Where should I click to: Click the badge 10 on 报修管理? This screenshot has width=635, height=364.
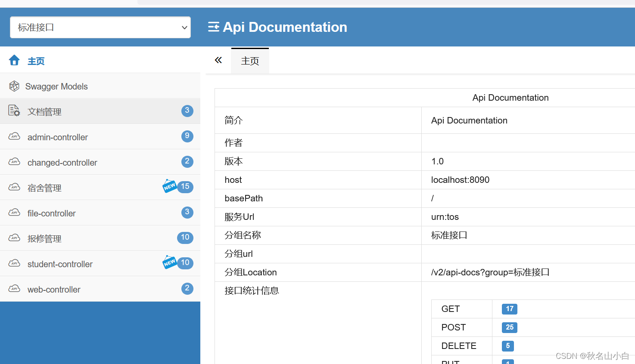185,238
